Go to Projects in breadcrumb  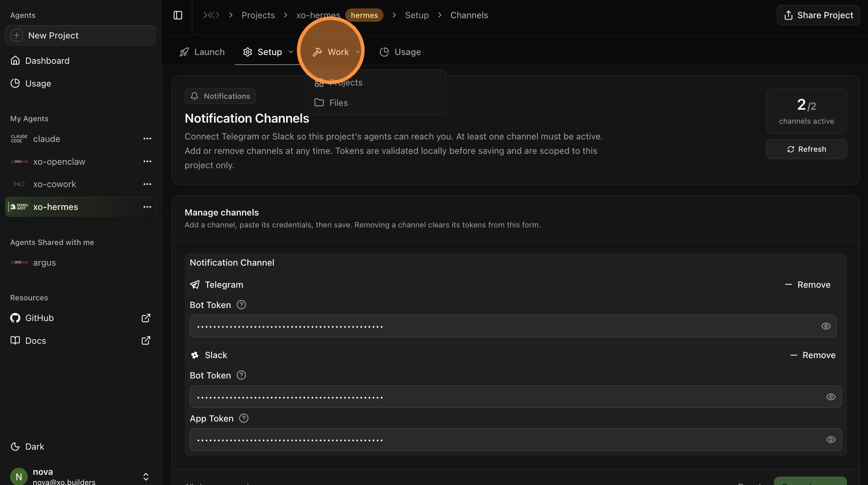(258, 15)
